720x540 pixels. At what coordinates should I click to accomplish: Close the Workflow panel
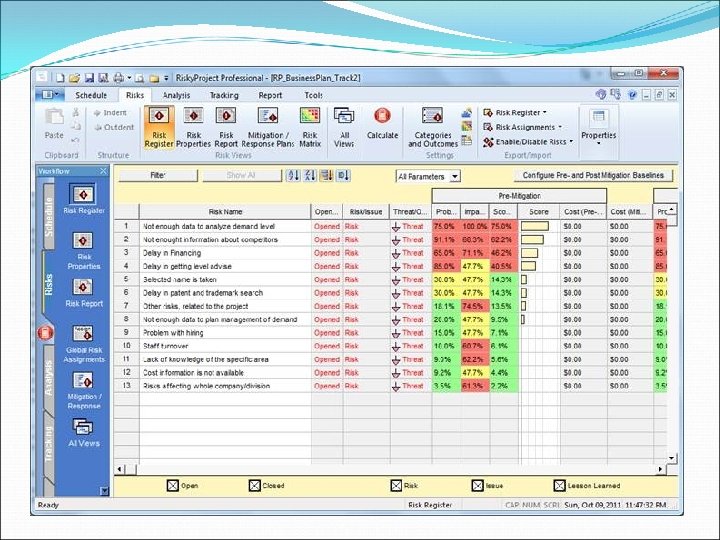(x=103, y=171)
